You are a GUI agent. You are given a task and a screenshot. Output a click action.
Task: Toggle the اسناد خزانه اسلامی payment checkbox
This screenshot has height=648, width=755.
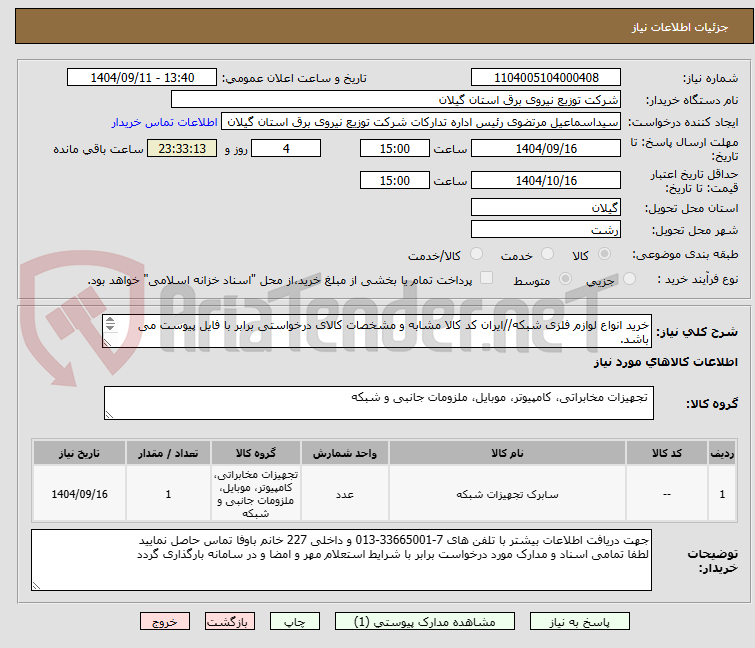click(486, 278)
